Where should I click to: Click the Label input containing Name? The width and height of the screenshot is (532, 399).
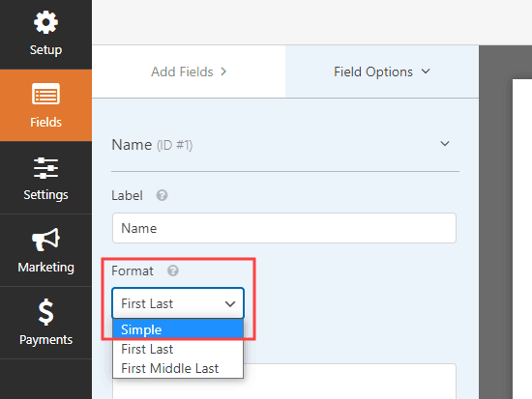click(284, 228)
